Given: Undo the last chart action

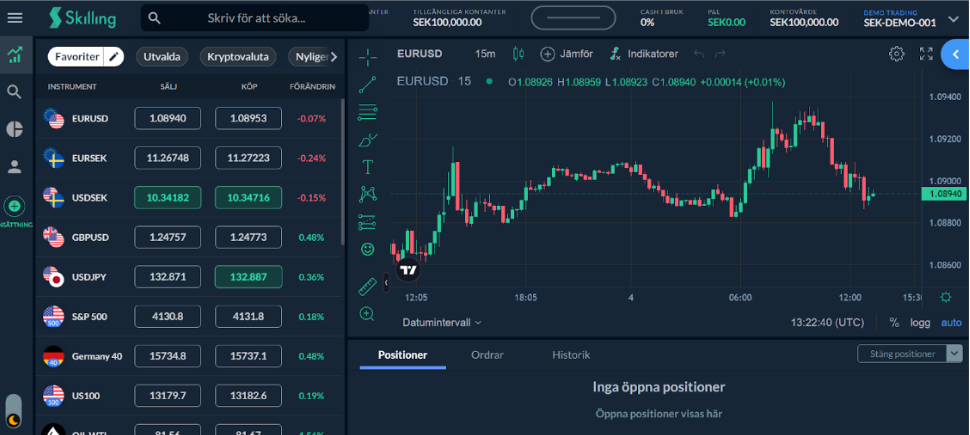Looking at the screenshot, I should 699,54.
